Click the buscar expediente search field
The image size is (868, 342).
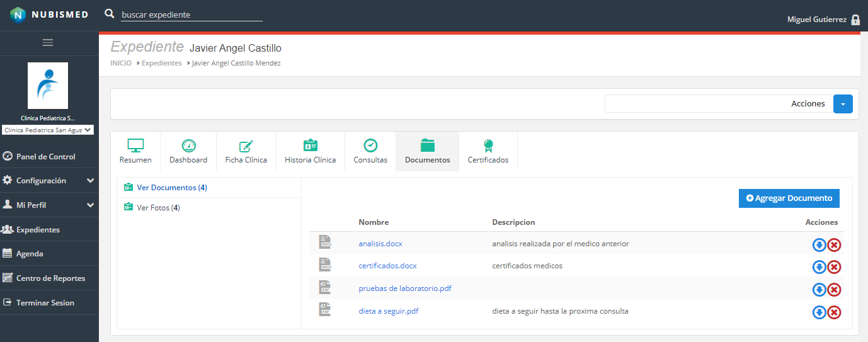(x=191, y=14)
